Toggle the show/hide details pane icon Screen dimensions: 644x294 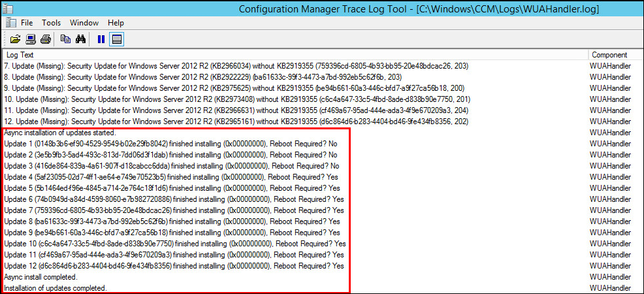pyautogui.click(x=117, y=39)
